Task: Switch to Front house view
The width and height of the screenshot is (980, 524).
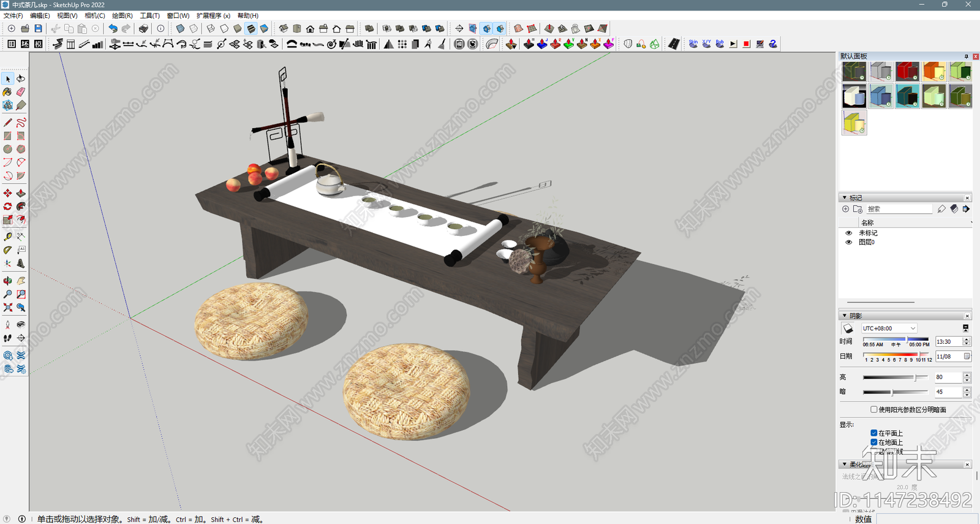Action: click(311, 29)
